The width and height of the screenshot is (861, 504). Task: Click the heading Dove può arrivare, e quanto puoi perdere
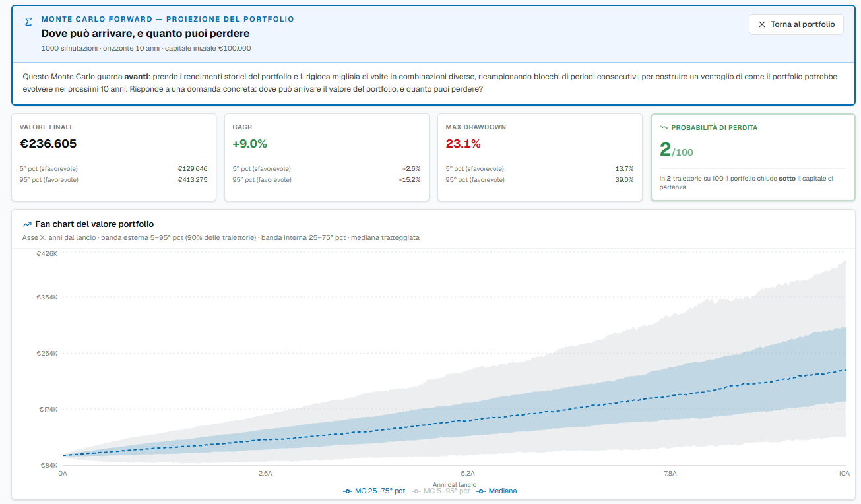click(146, 33)
